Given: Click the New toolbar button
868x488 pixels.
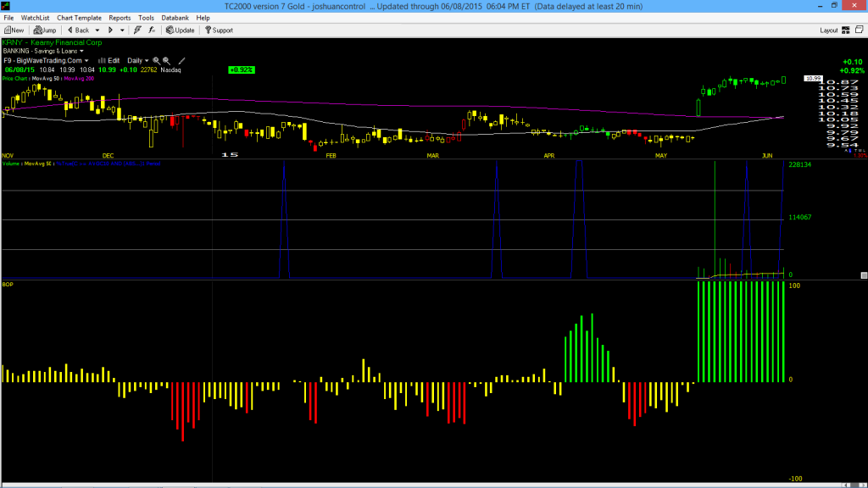Looking at the screenshot, I should (x=14, y=30).
